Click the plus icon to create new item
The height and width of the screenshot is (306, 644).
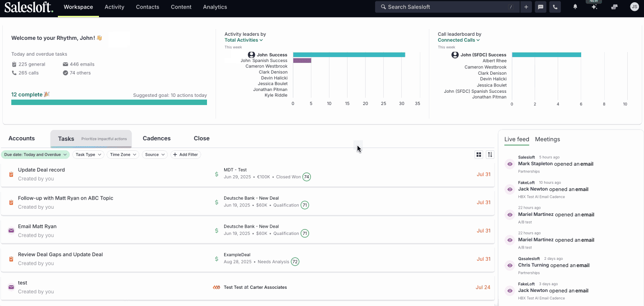click(526, 7)
